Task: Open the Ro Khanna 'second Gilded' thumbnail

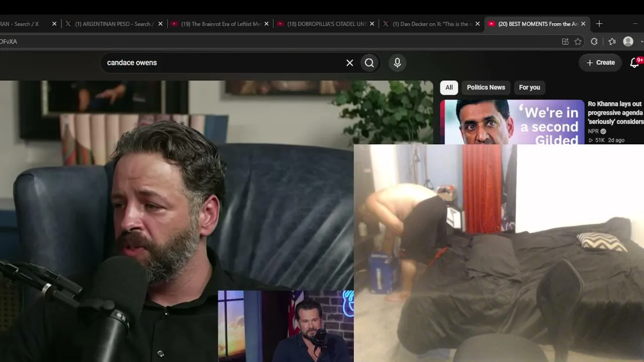Action: [x=512, y=122]
